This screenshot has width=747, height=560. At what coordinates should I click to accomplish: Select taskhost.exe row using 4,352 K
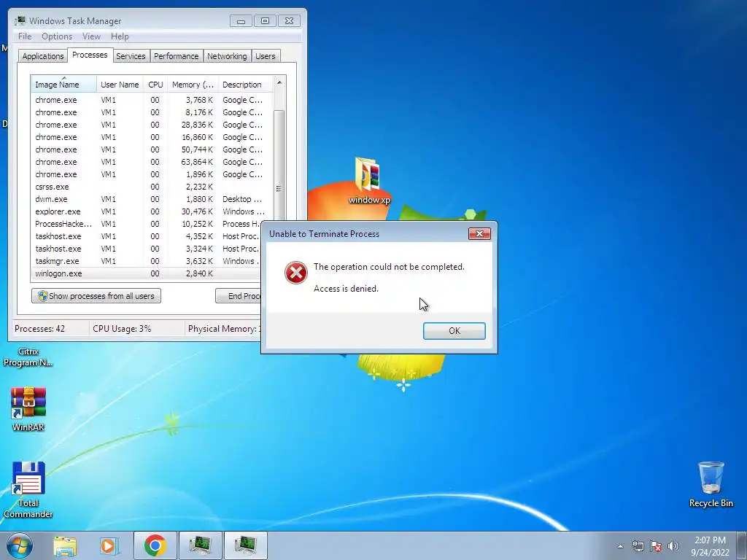point(147,236)
